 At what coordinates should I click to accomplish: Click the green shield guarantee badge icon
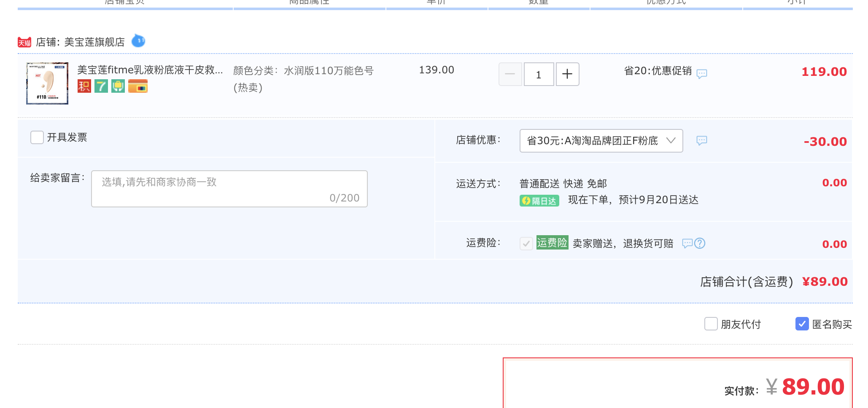click(118, 86)
